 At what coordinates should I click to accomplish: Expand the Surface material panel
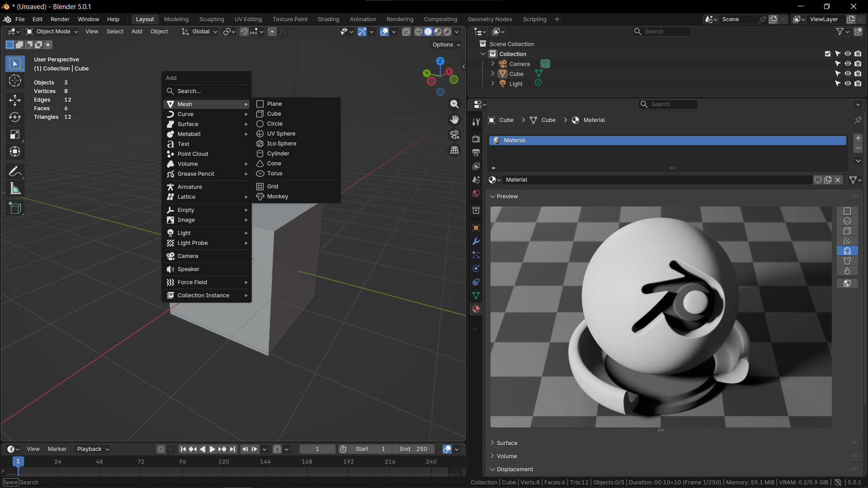(507, 443)
